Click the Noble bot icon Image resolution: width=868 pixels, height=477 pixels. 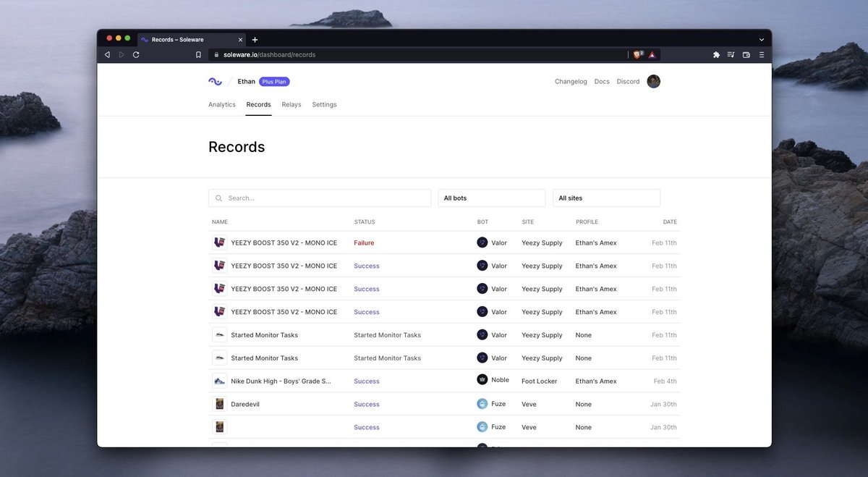click(482, 380)
